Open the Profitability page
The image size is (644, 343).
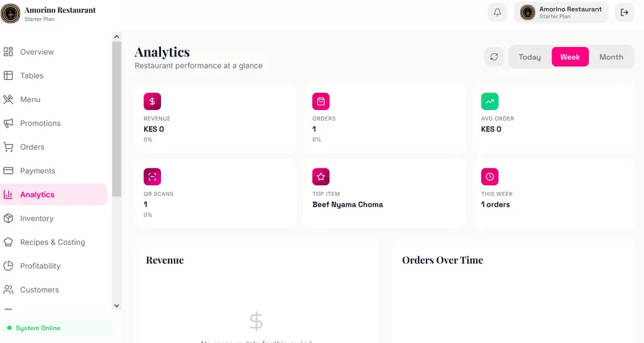pos(54,266)
